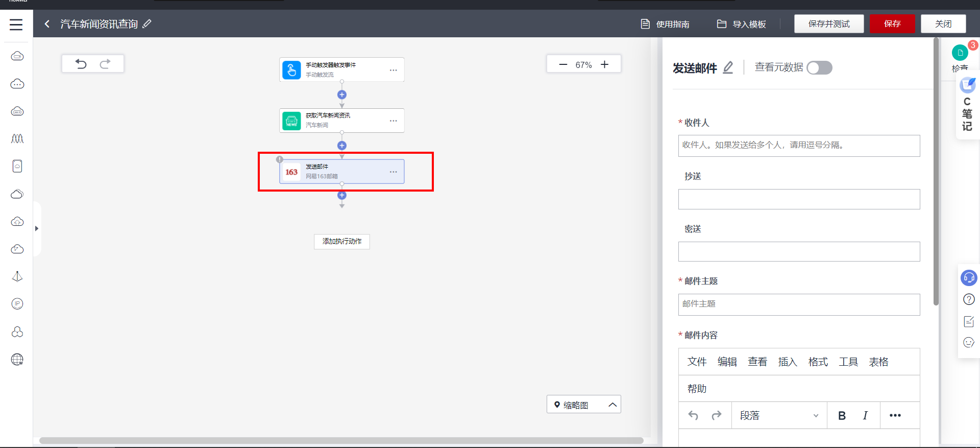Edit the flow title with the pencil icon
The width and height of the screenshot is (980, 448).
(x=147, y=23)
